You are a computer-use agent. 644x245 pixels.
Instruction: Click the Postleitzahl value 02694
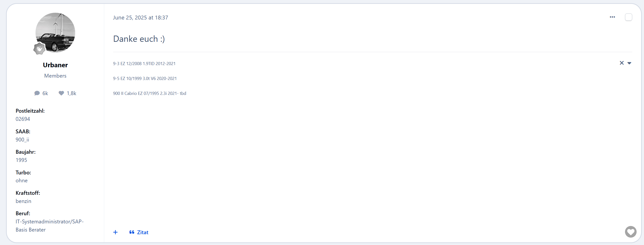(23, 119)
